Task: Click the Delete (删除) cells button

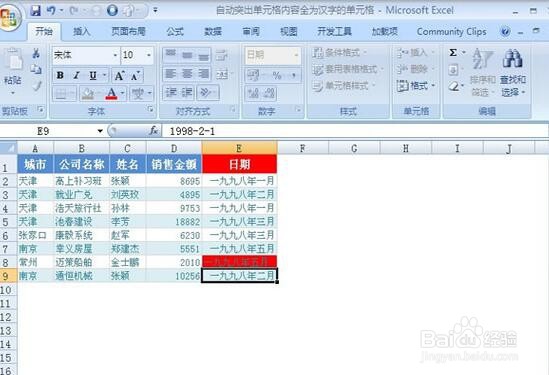Action: (415, 69)
